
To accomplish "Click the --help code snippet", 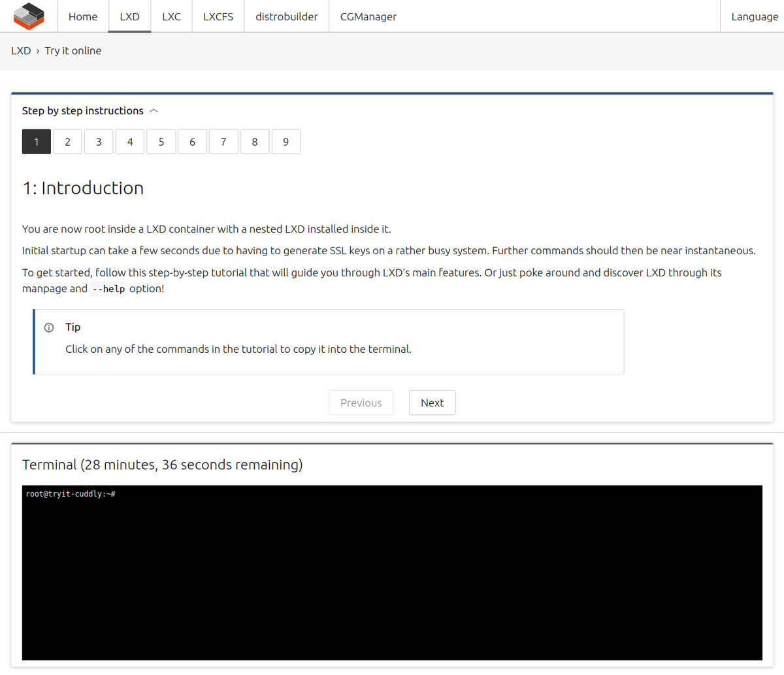I will coord(108,289).
